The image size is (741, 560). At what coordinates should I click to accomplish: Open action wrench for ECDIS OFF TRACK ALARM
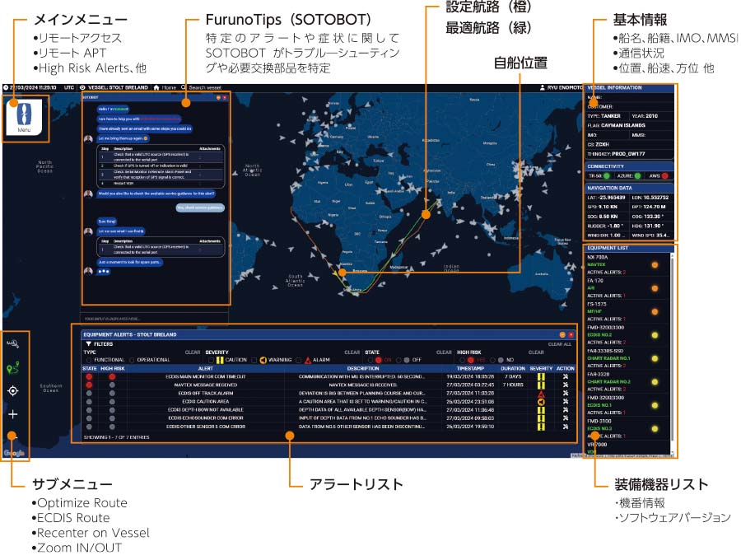coord(565,393)
